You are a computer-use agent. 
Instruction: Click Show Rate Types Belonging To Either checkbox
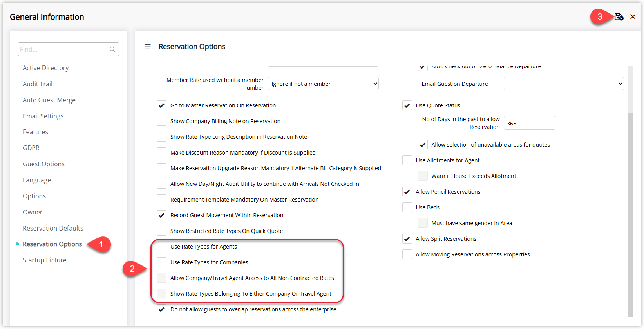(x=161, y=294)
